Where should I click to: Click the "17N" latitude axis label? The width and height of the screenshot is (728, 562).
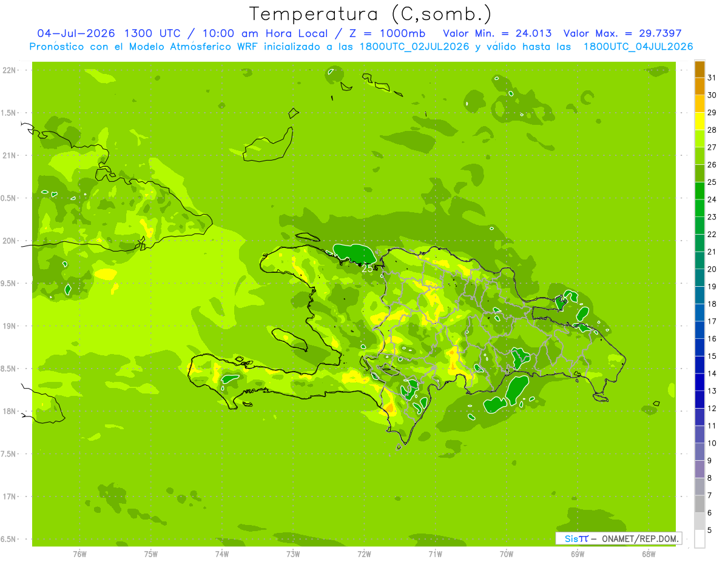pyautogui.click(x=10, y=497)
